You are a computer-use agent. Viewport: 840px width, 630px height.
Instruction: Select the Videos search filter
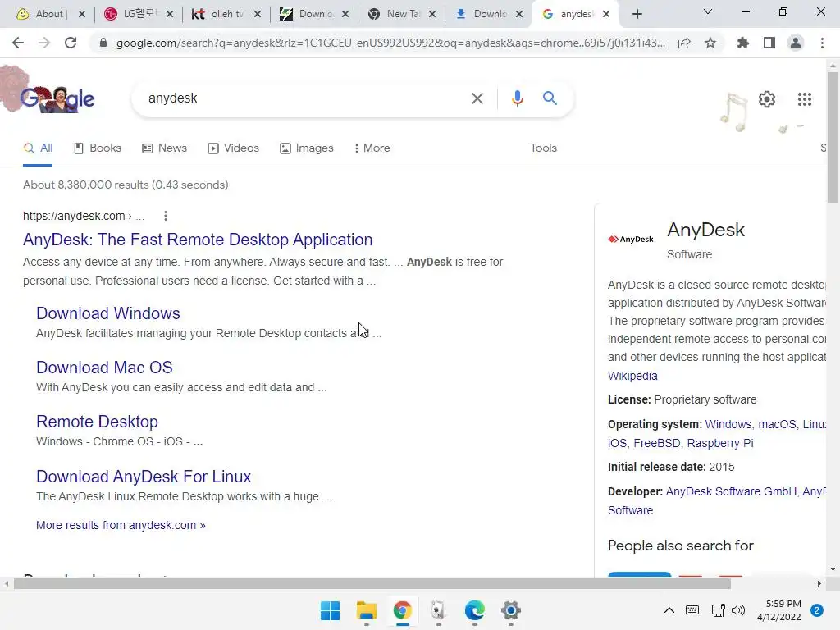pos(234,148)
